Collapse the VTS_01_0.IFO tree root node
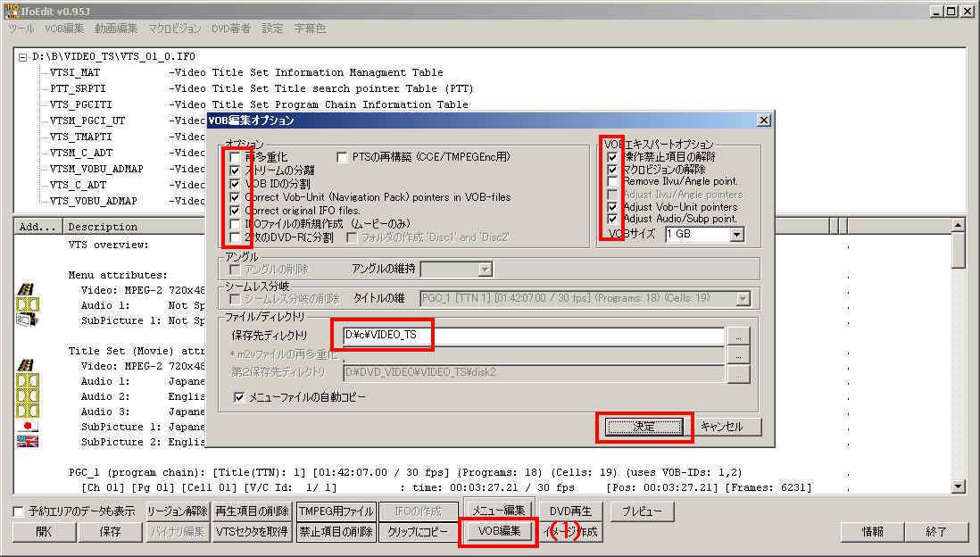 (x=22, y=57)
